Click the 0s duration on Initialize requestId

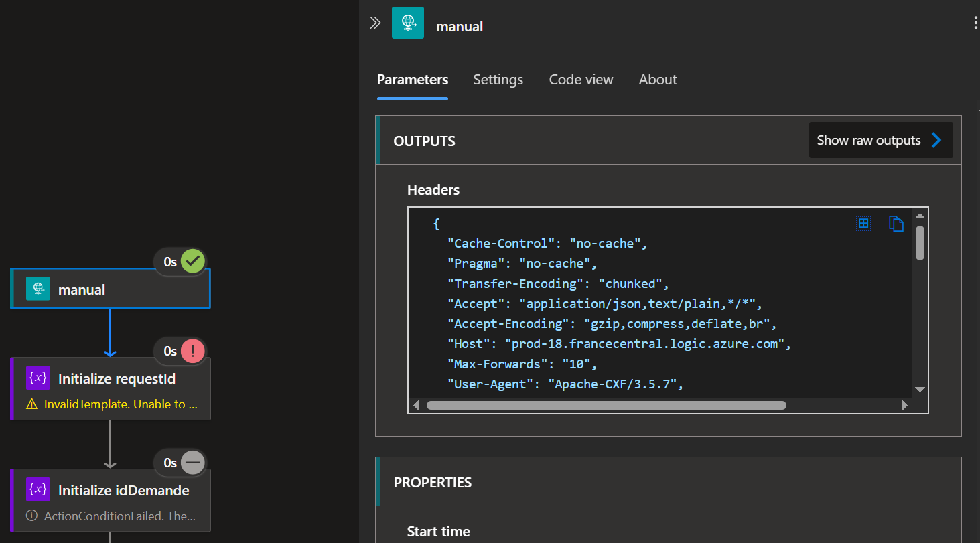170,351
